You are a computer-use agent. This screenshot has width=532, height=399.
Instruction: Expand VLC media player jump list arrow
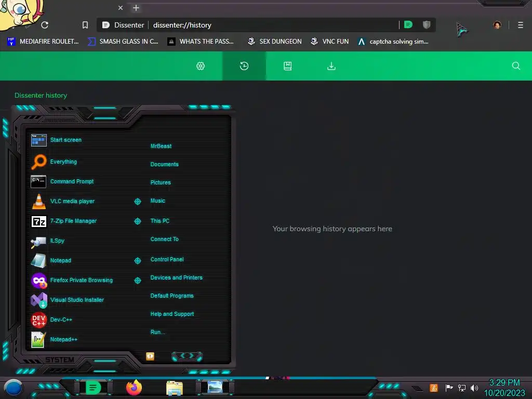(x=137, y=202)
